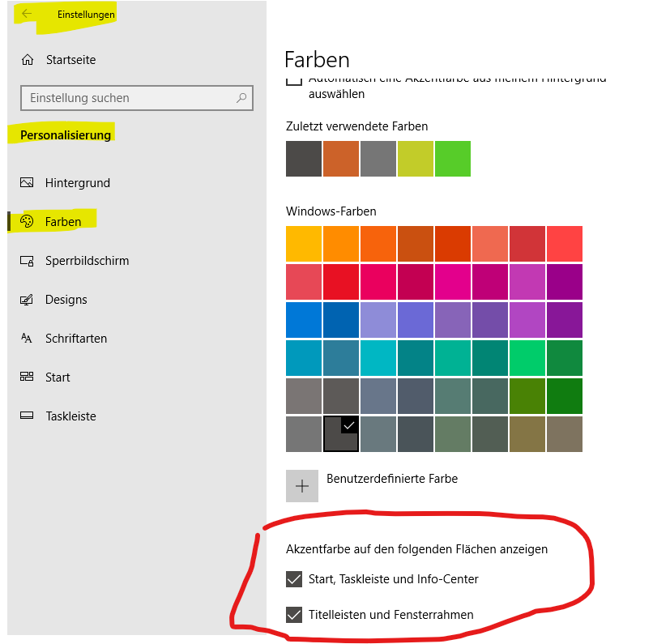Uncheck Titelleisten und Fensterrahmen
The width and height of the screenshot is (670, 644).
tap(294, 615)
